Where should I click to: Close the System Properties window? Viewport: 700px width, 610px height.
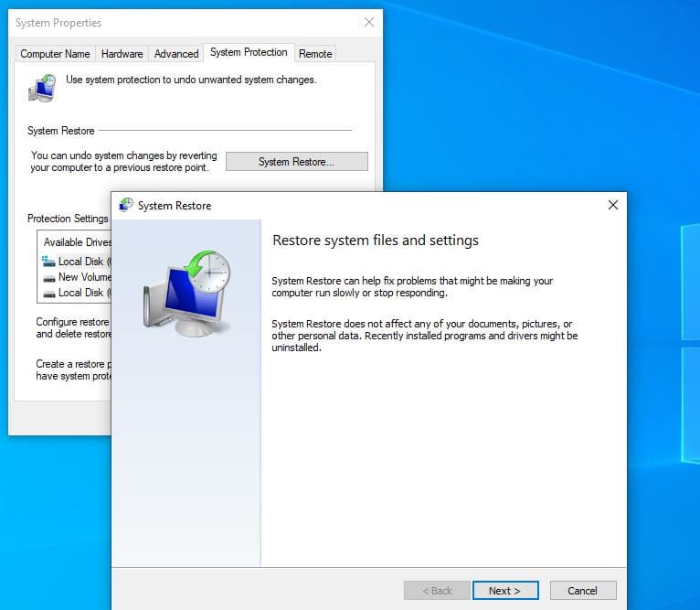pyautogui.click(x=368, y=22)
